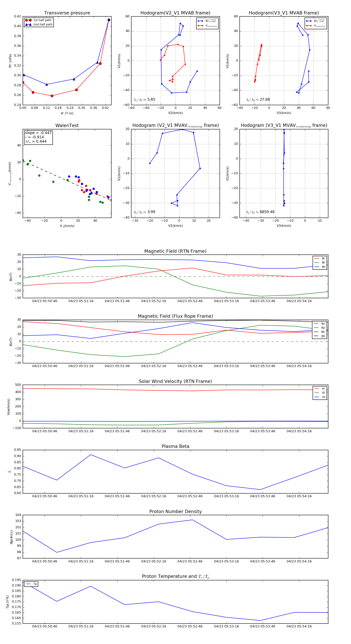Select the 'Bt' legend entry
The image size is (351, 644).
pyautogui.click(x=320, y=262)
